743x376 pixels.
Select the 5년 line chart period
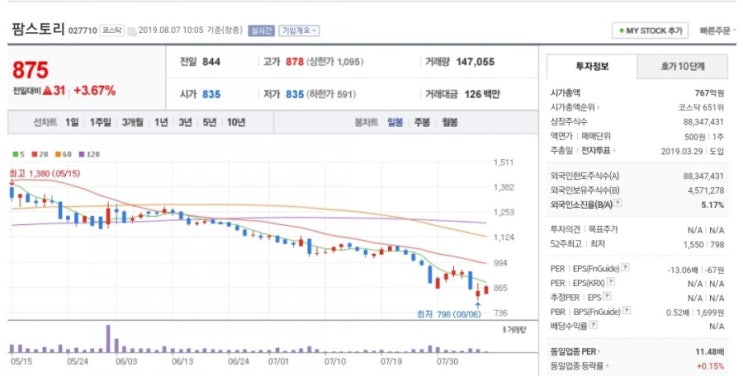[209, 122]
